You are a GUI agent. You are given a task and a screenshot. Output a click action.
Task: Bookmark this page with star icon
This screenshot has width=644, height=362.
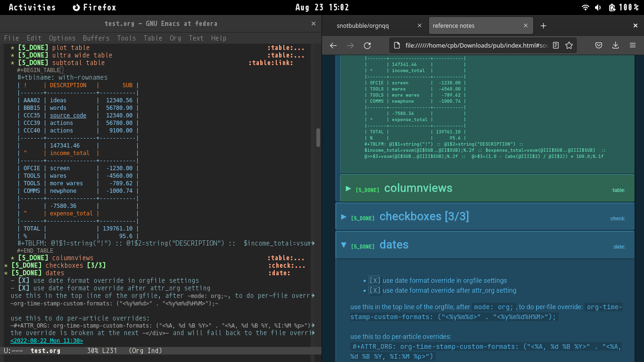coord(569,45)
